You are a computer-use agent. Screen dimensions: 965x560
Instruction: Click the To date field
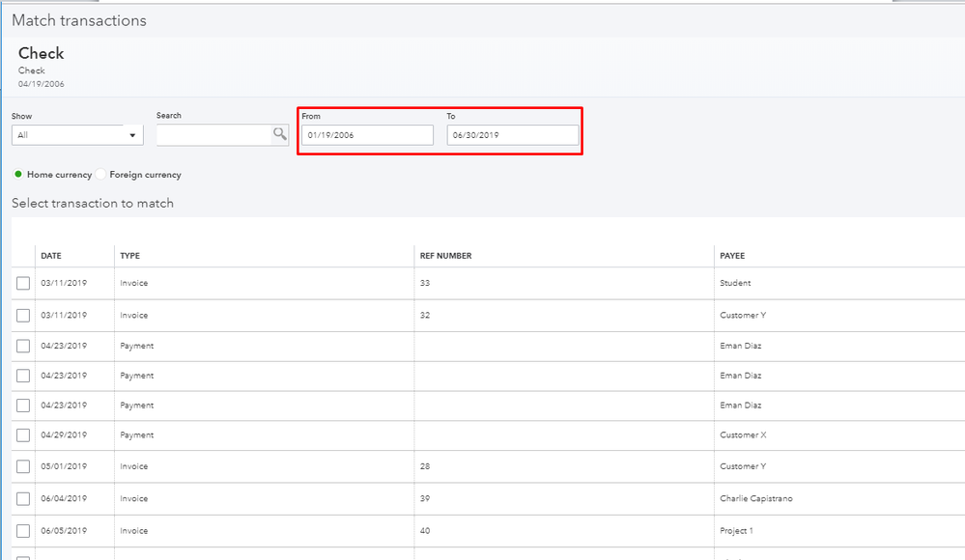point(512,135)
